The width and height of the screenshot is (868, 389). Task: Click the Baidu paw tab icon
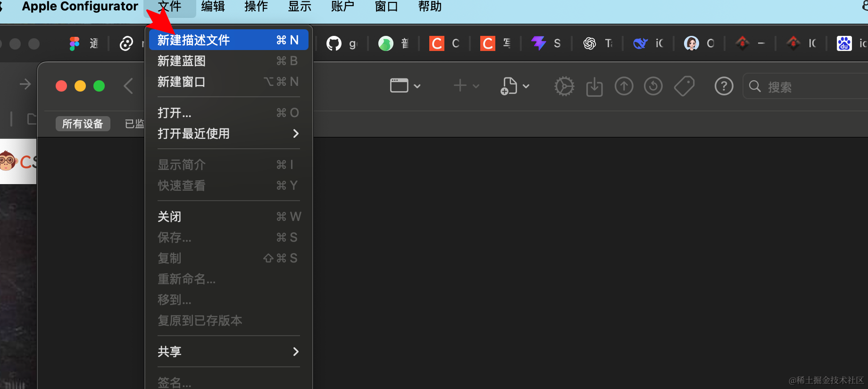pyautogui.click(x=844, y=44)
